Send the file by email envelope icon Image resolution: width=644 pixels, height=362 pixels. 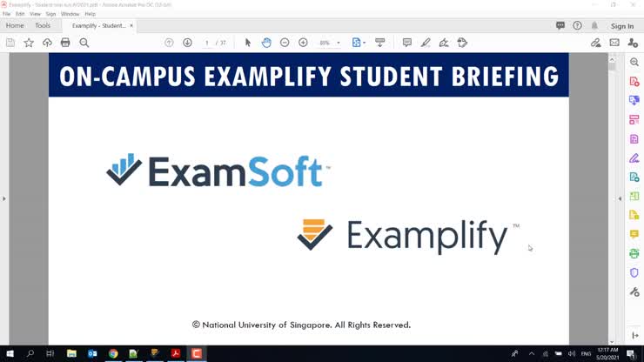pyautogui.click(x=614, y=43)
